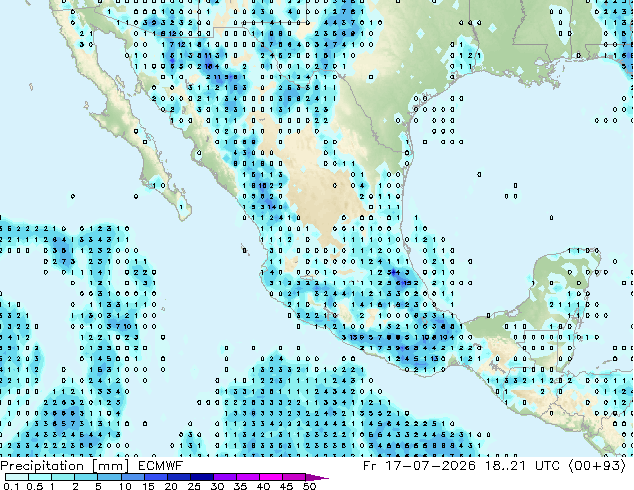Image resolution: width=634 pixels, height=490 pixels.
Task: Click the weekday abbreviation 'Fr'
Action: [x=369, y=466]
